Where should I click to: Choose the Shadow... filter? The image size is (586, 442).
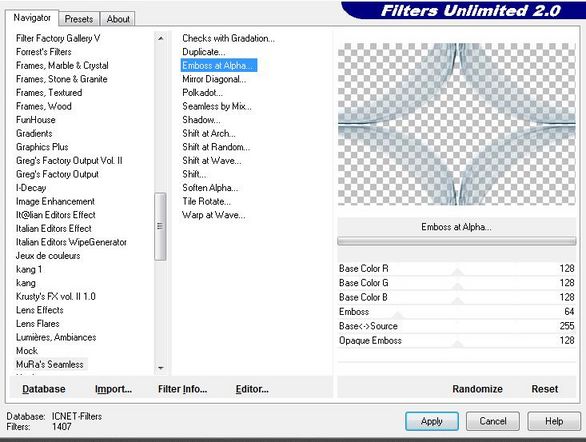click(201, 120)
